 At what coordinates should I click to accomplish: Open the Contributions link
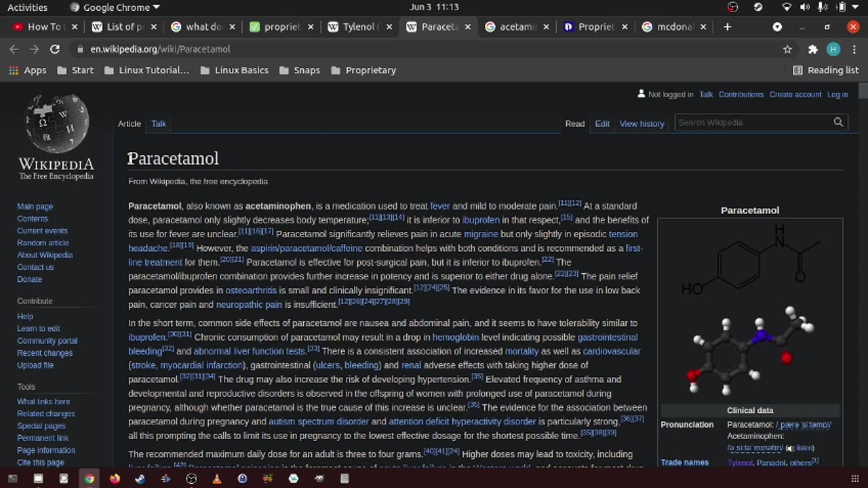click(741, 94)
